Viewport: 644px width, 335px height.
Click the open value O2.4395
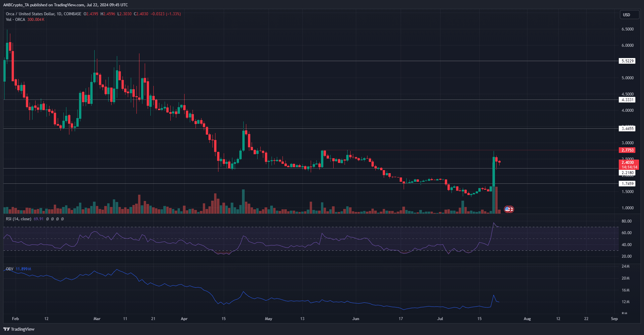coord(91,14)
